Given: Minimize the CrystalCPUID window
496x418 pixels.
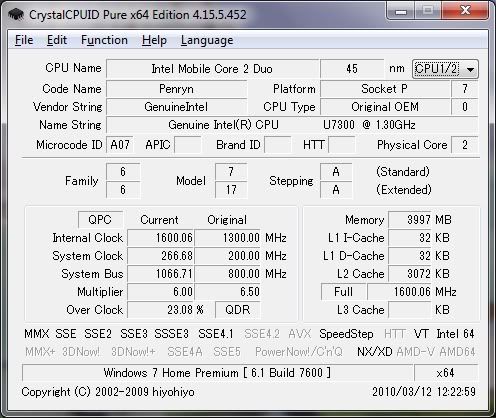Looking at the screenshot, I should coord(401,11).
